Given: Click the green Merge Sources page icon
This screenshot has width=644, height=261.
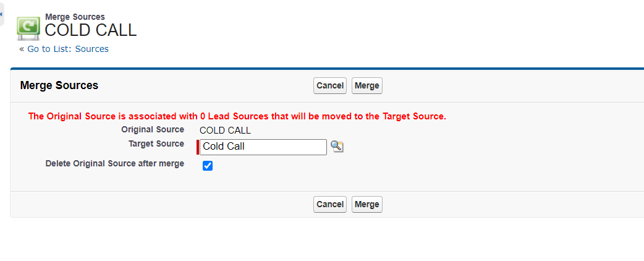Looking at the screenshot, I should point(28,28).
